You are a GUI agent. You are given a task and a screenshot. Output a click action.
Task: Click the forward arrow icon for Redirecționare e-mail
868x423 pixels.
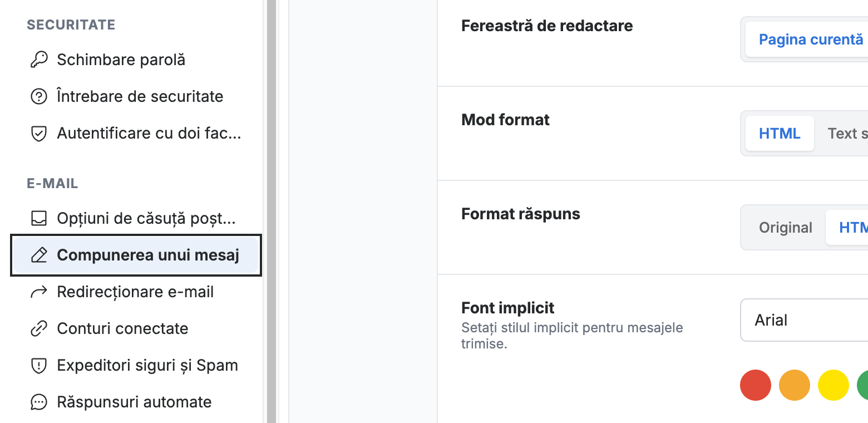[x=38, y=292]
